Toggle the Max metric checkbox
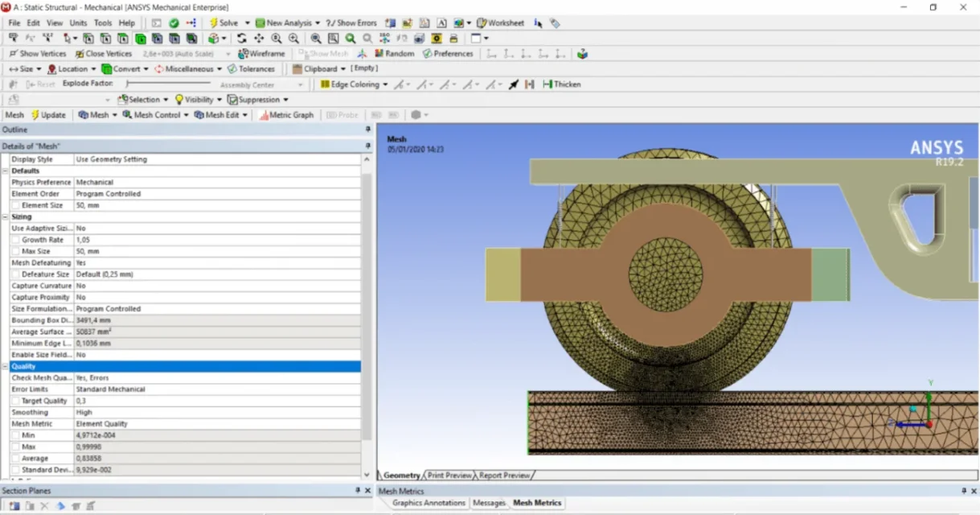This screenshot has height=515, width=980. (16, 447)
